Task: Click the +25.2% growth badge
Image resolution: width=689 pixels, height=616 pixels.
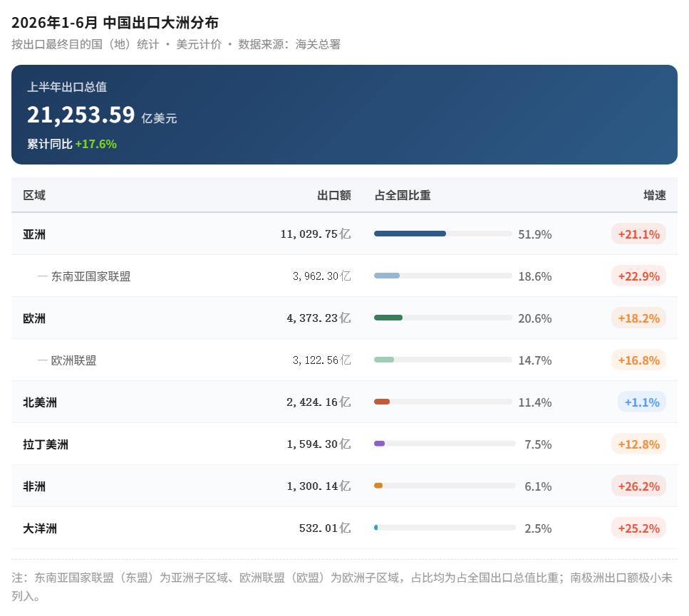Action: 638,528
